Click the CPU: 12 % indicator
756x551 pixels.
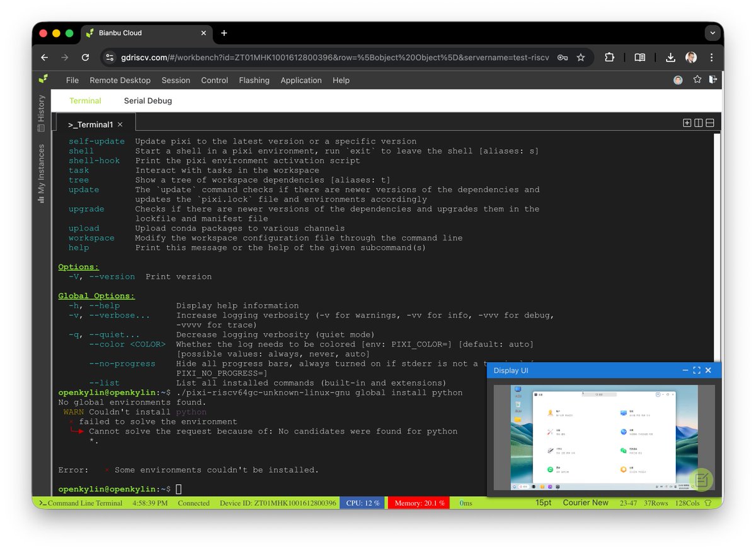pyautogui.click(x=363, y=503)
